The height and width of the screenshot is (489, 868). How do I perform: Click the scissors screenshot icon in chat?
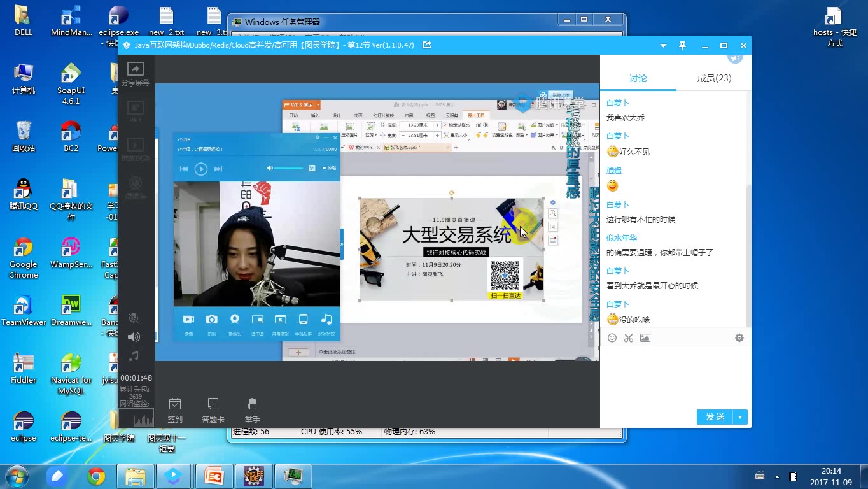(629, 338)
